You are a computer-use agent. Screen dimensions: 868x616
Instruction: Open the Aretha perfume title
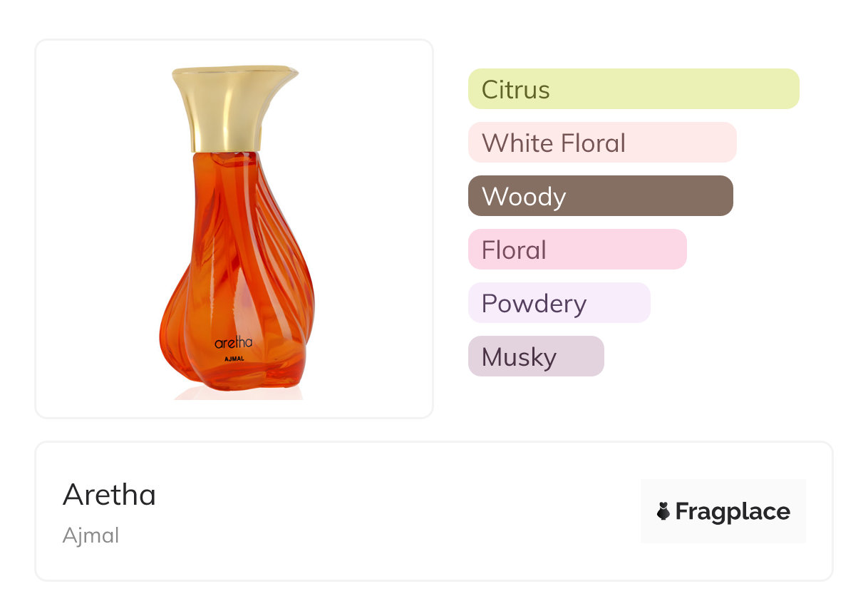(x=109, y=495)
